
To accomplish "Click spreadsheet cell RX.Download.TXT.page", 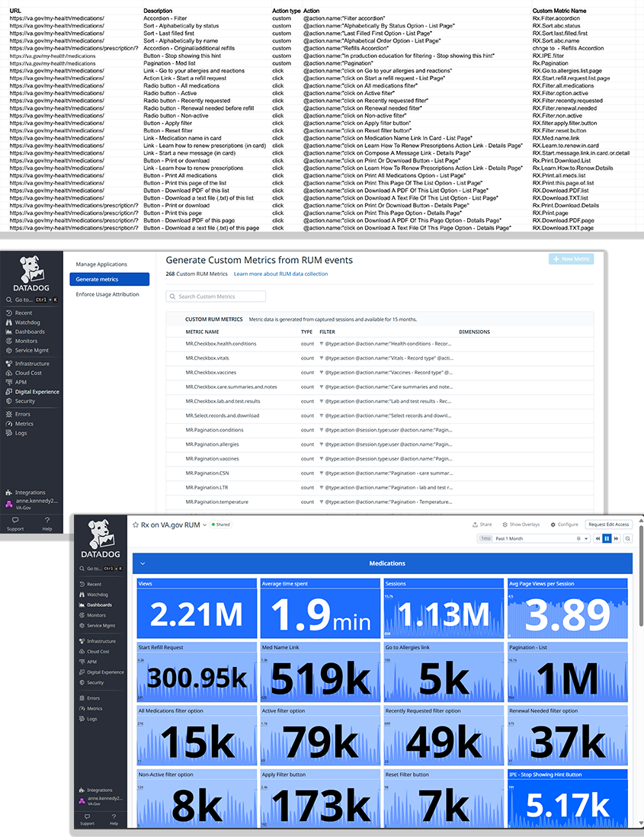I will click(x=562, y=228).
